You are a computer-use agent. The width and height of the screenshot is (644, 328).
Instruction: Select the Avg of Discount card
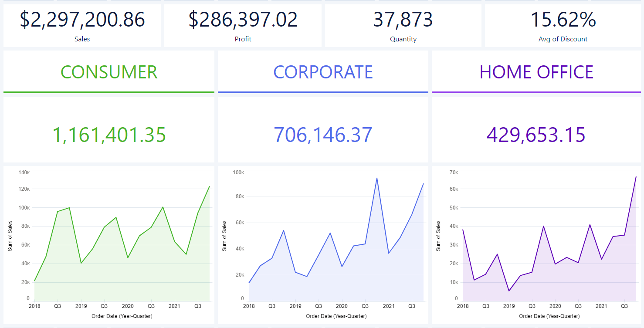tap(563, 25)
